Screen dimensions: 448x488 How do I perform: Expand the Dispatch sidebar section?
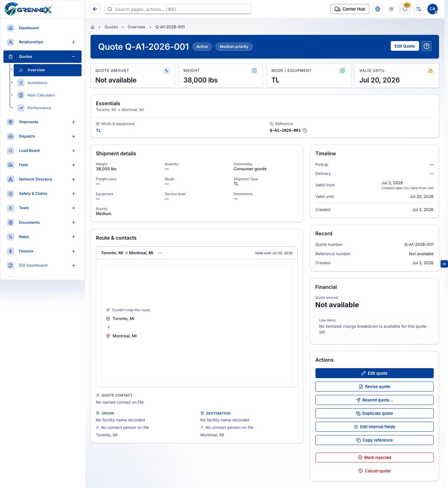pos(73,137)
